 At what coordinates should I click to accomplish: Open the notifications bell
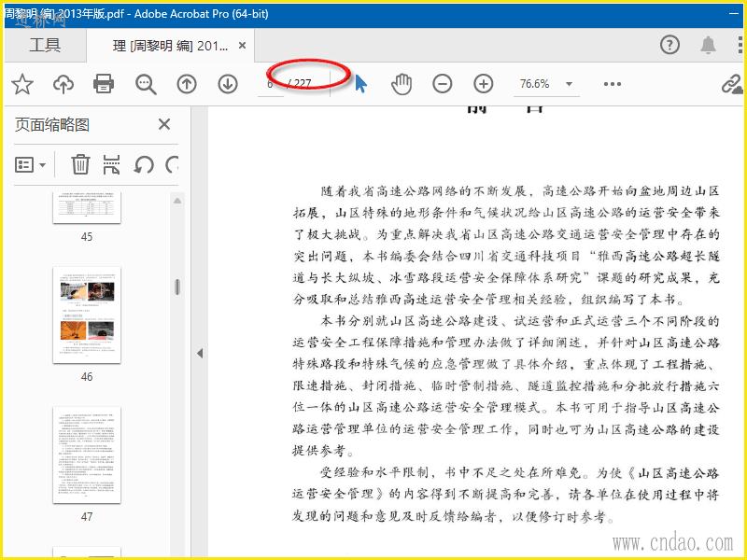[708, 45]
